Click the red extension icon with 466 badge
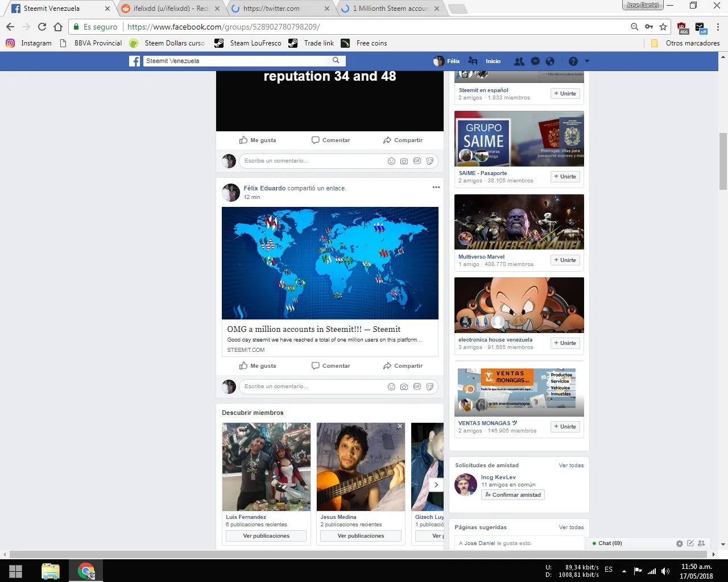This screenshot has width=728, height=582. pyautogui.click(x=682, y=28)
